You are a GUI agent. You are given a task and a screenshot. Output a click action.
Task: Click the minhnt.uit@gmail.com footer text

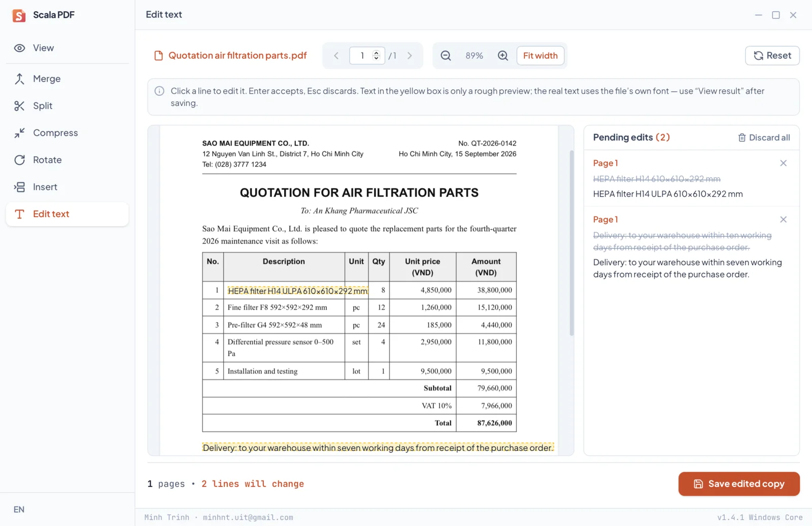point(248,517)
